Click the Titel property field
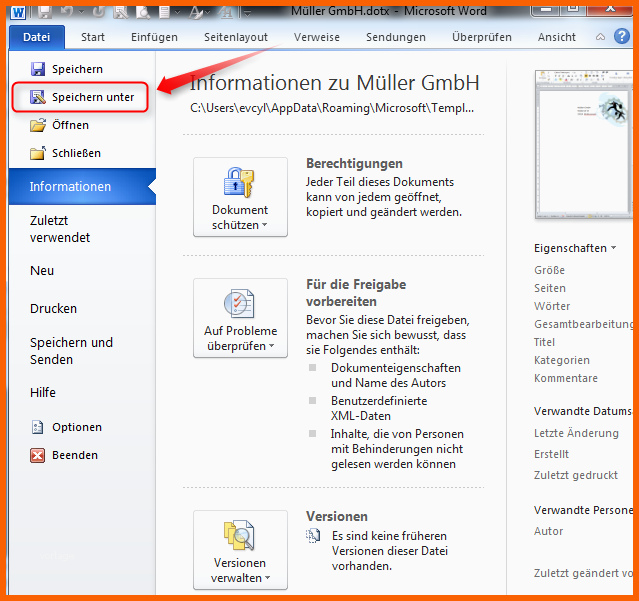Viewport: 639px width, 601px height. coord(544,342)
